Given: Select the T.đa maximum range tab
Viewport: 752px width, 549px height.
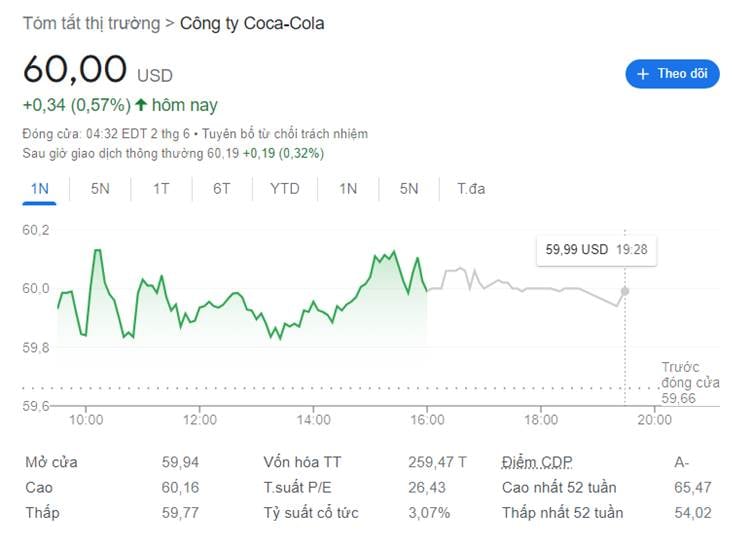Looking at the screenshot, I should pyautogui.click(x=471, y=188).
